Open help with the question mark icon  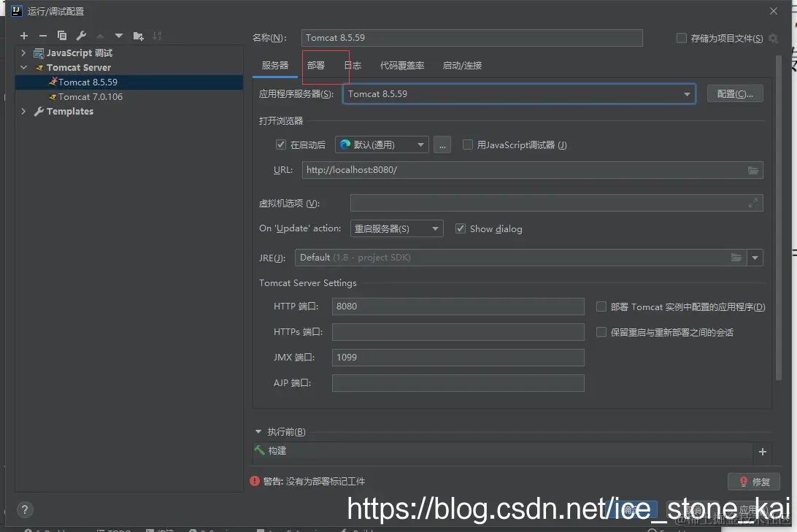(x=24, y=509)
